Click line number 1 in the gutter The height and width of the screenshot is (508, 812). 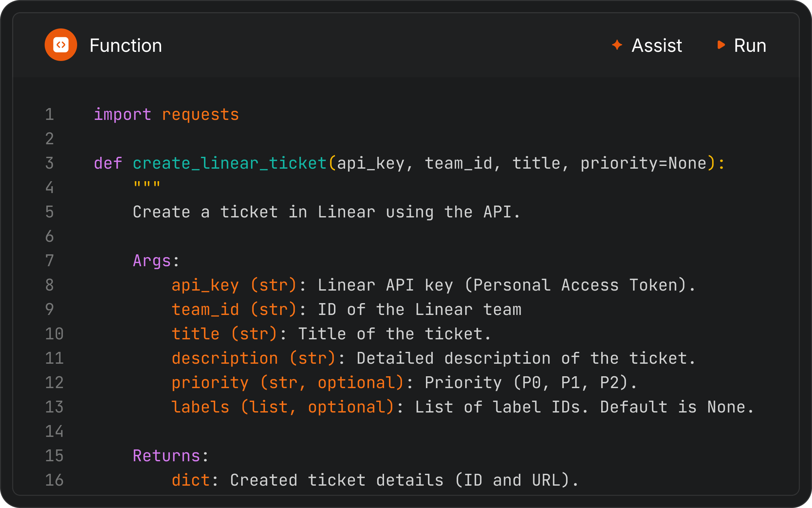[x=49, y=114]
